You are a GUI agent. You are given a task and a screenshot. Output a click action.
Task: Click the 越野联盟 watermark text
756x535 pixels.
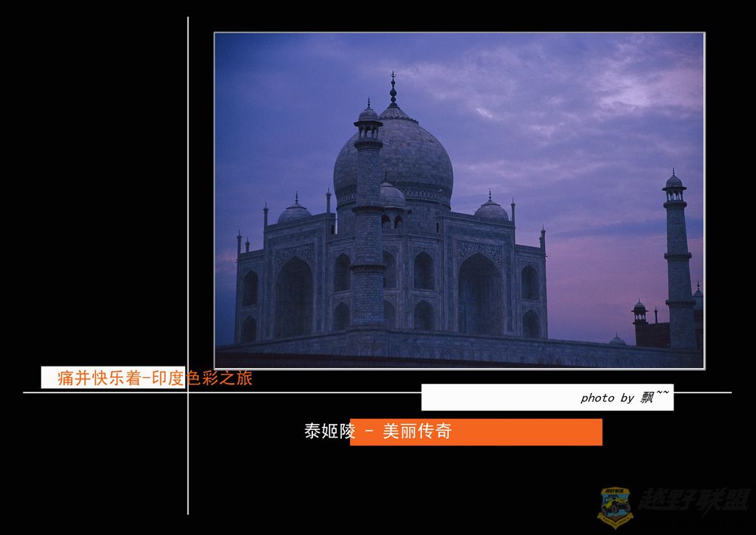(693, 500)
